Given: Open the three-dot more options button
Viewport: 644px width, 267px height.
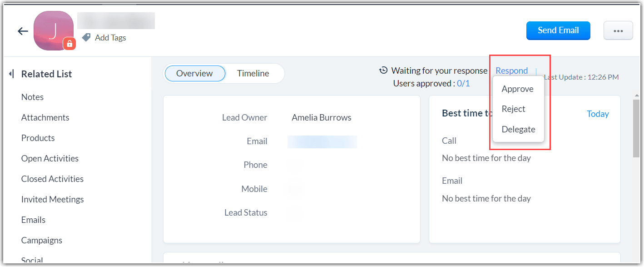Looking at the screenshot, I should (618, 31).
